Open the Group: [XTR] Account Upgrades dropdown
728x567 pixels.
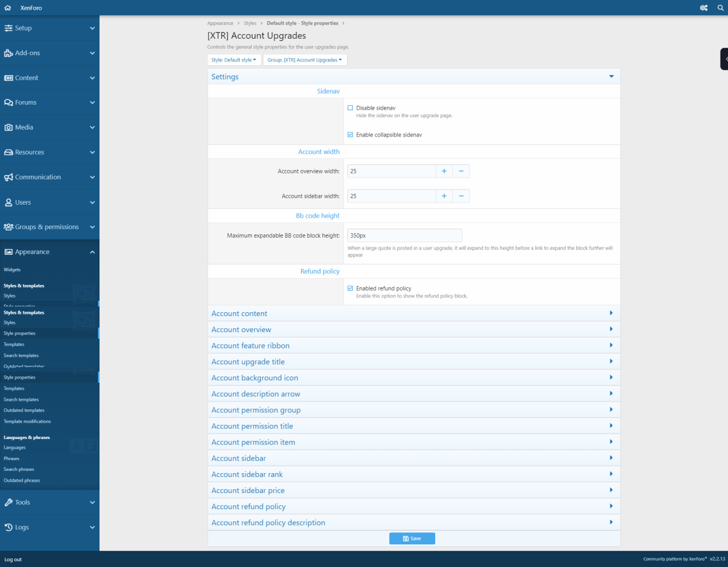(x=304, y=60)
